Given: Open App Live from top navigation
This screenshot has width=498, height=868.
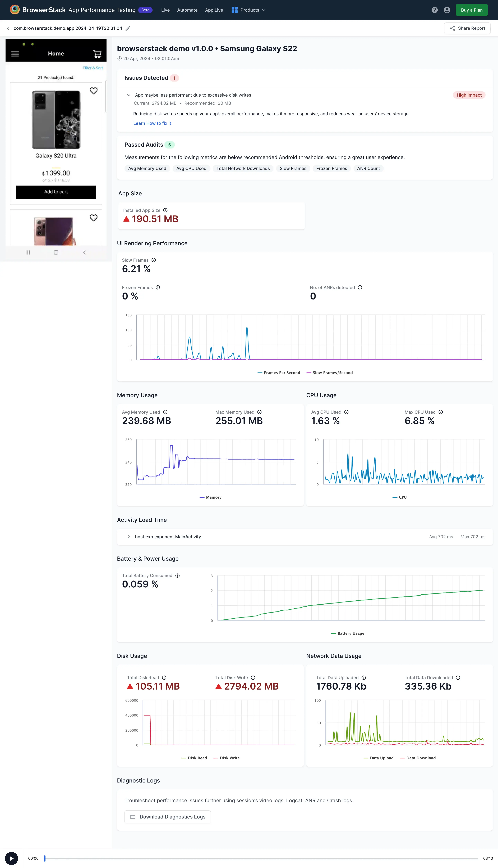Looking at the screenshot, I should point(214,10).
